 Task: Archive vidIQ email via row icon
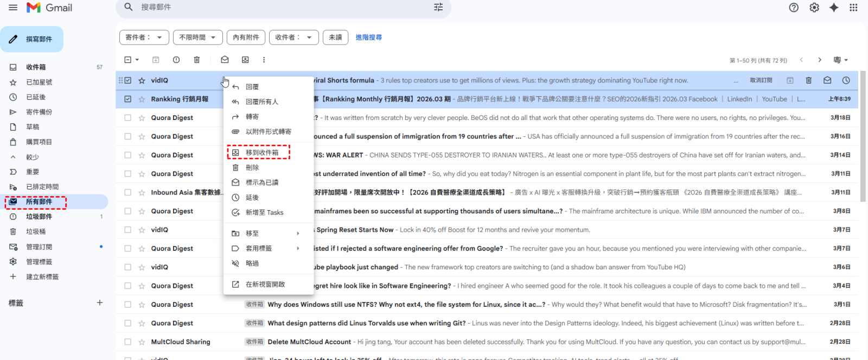pos(790,80)
